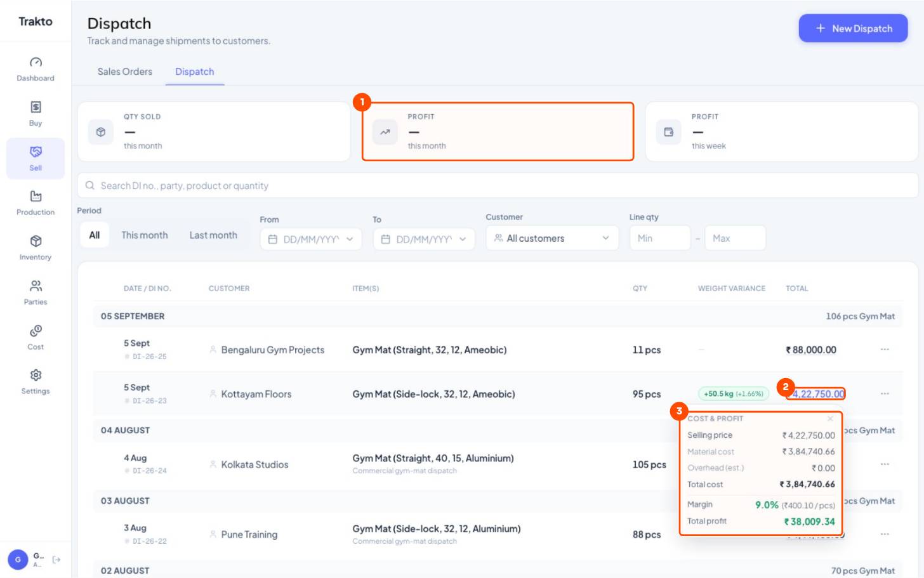Viewport: 924px width, 578px height.
Task: Select the Sell sidebar icon
Action: [x=36, y=152]
